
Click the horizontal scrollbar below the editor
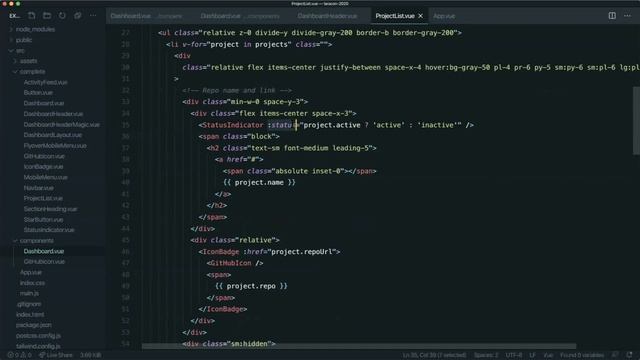pyautogui.click(x=359, y=346)
